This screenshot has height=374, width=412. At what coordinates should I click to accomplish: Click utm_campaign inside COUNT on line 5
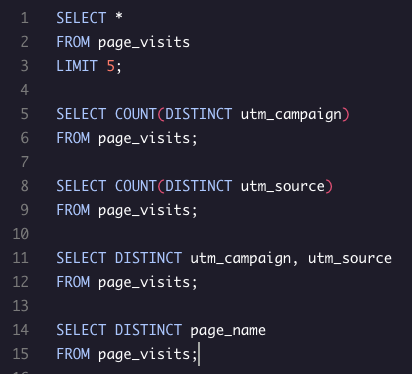click(x=291, y=114)
